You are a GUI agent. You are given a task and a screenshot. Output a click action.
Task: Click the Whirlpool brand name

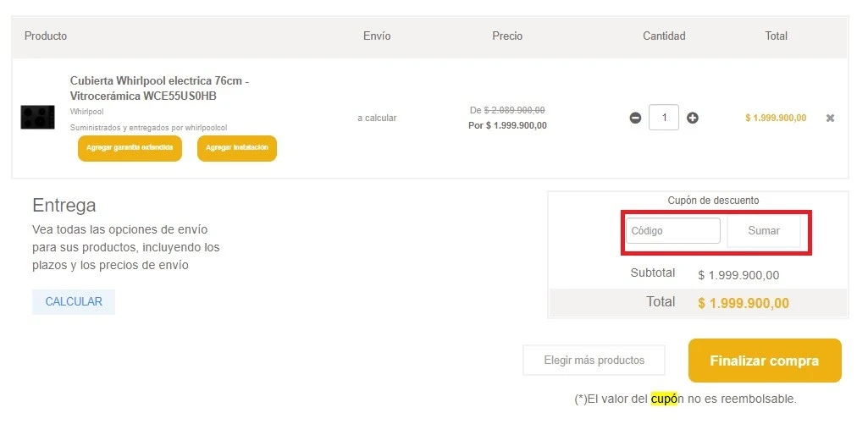coord(86,112)
